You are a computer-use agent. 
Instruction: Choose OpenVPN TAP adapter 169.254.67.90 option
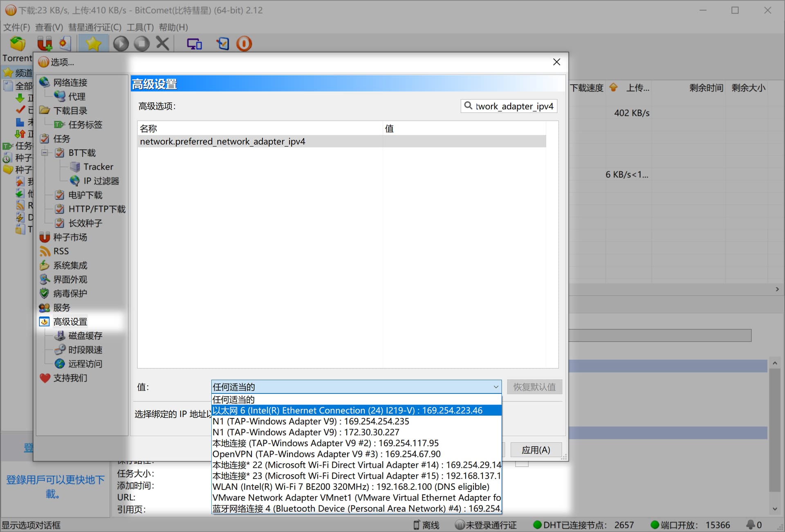[356, 454]
